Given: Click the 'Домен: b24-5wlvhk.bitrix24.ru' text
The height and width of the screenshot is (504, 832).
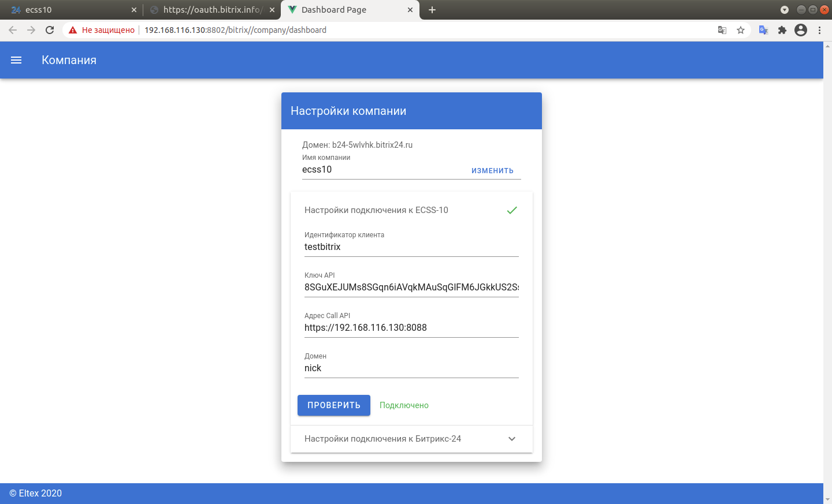Looking at the screenshot, I should [x=357, y=145].
